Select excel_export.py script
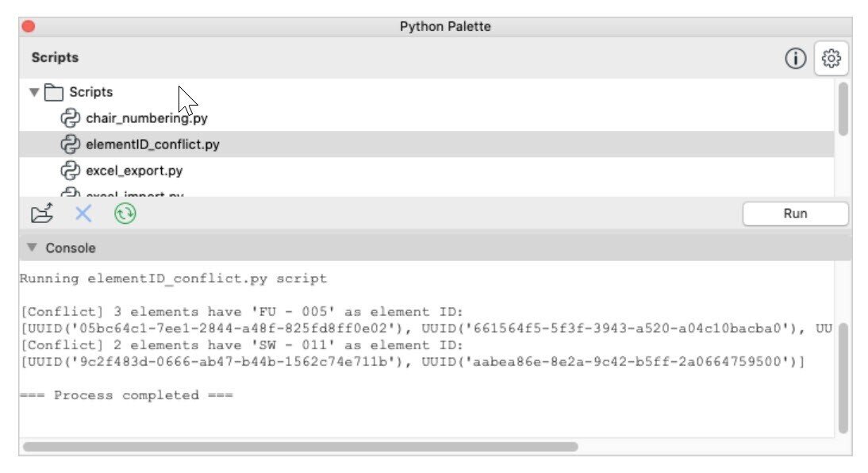The height and width of the screenshot is (473, 868). click(133, 171)
